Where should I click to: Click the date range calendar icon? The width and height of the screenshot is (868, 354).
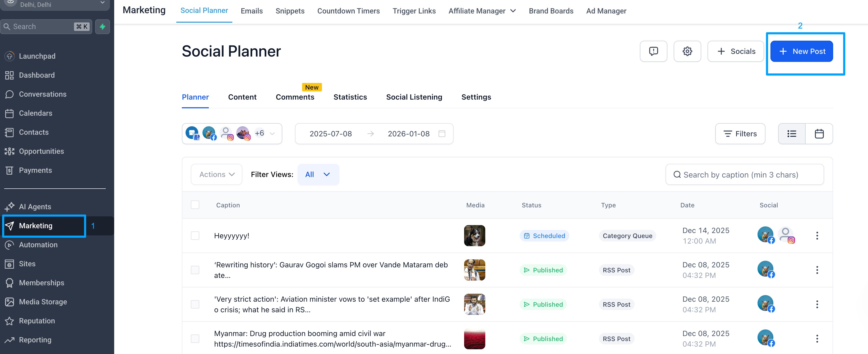(x=442, y=134)
